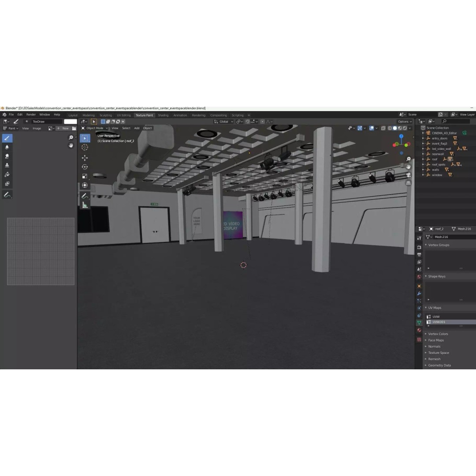The width and height of the screenshot is (476, 476).
Task: Select the UVW.001 UV map entry
Action: [450, 322]
